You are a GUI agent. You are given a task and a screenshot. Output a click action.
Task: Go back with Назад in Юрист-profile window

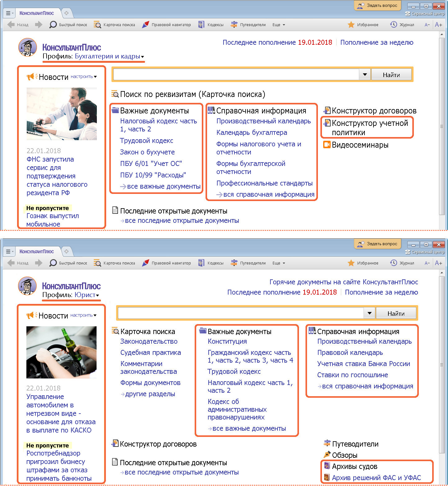click(x=18, y=263)
